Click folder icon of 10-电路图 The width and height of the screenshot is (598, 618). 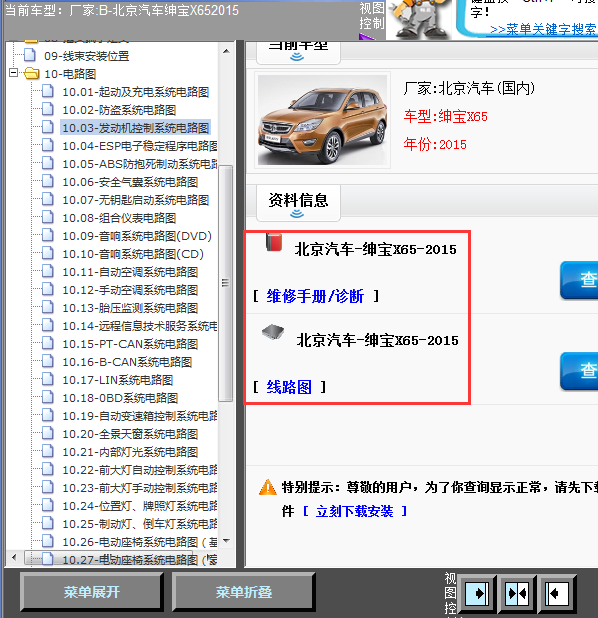pos(32,73)
